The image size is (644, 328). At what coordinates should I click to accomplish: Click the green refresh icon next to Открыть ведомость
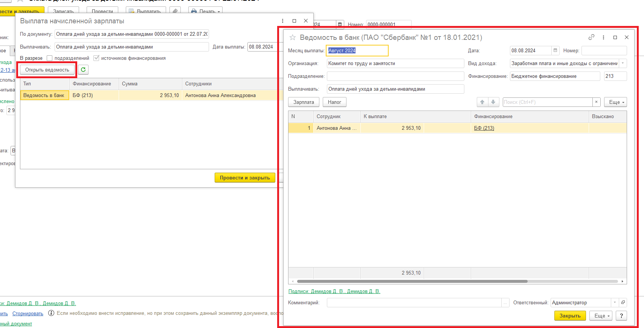[83, 70]
